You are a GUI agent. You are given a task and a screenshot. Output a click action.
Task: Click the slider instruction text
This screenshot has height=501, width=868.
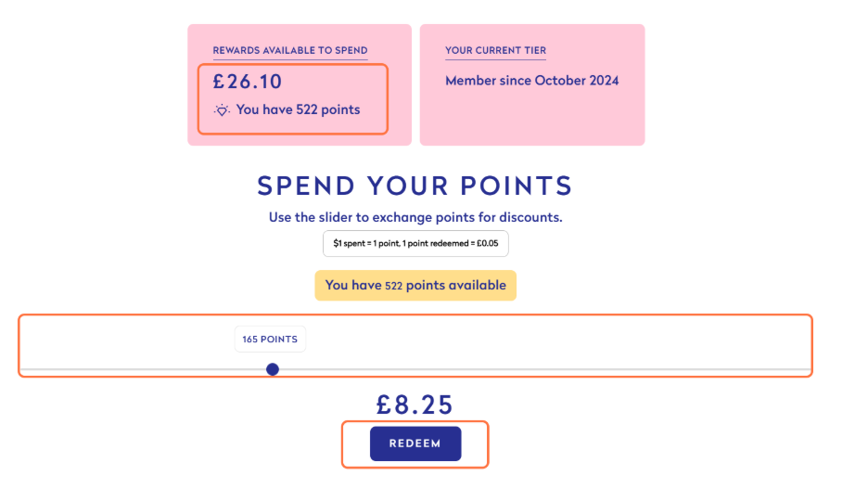415,218
